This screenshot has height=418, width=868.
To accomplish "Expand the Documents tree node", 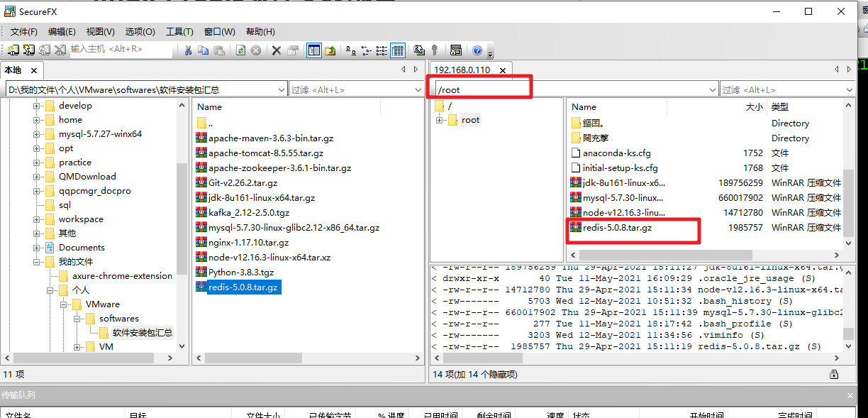I will (x=37, y=248).
